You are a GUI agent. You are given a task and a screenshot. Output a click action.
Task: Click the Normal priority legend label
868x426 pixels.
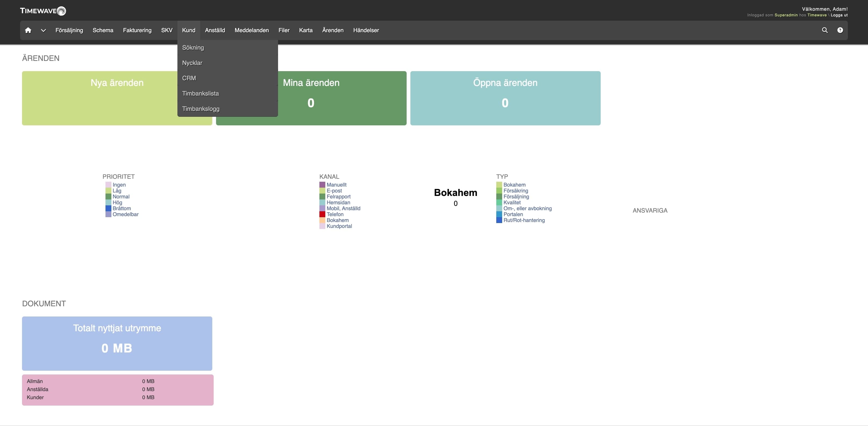pyautogui.click(x=121, y=196)
